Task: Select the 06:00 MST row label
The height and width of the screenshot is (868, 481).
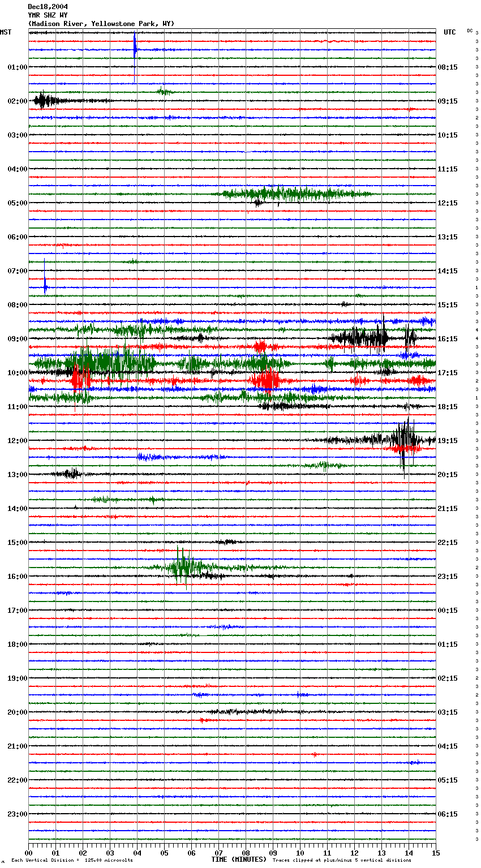Action: 18,237
